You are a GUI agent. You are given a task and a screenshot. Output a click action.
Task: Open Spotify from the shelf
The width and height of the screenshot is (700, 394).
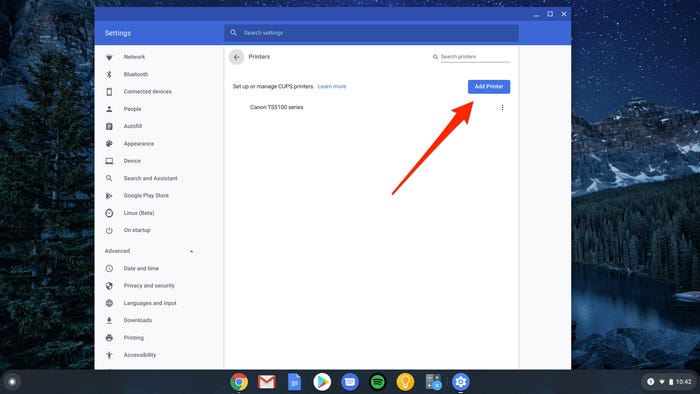point(378,382)
